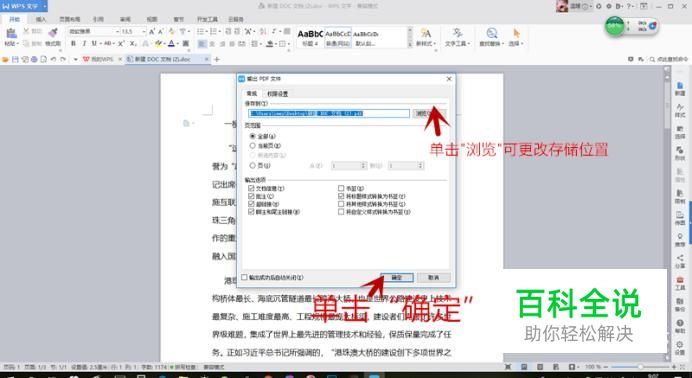Toggle the 文档信息 output checkbox
The height and width of the screenshot is (378, 692).
pos(251,188)
